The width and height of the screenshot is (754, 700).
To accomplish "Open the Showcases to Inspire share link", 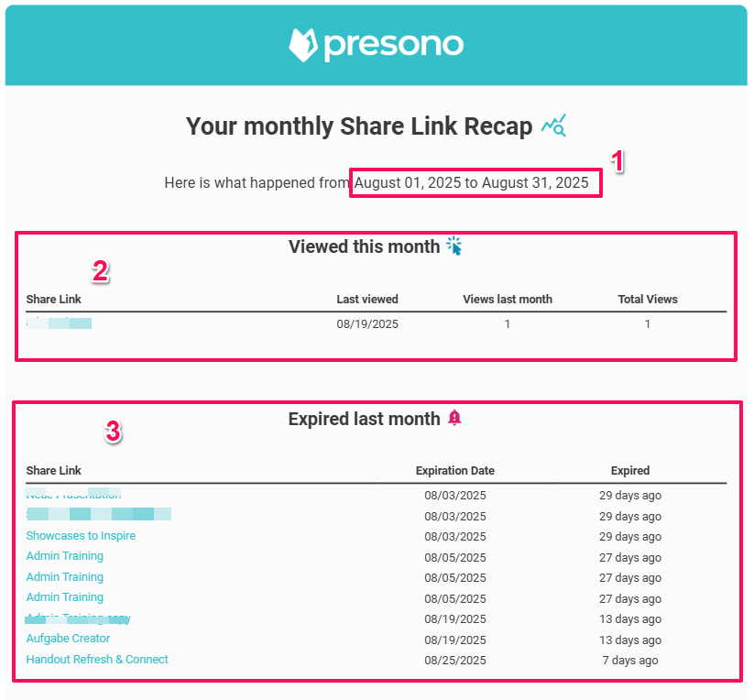I will pos(81,536).
